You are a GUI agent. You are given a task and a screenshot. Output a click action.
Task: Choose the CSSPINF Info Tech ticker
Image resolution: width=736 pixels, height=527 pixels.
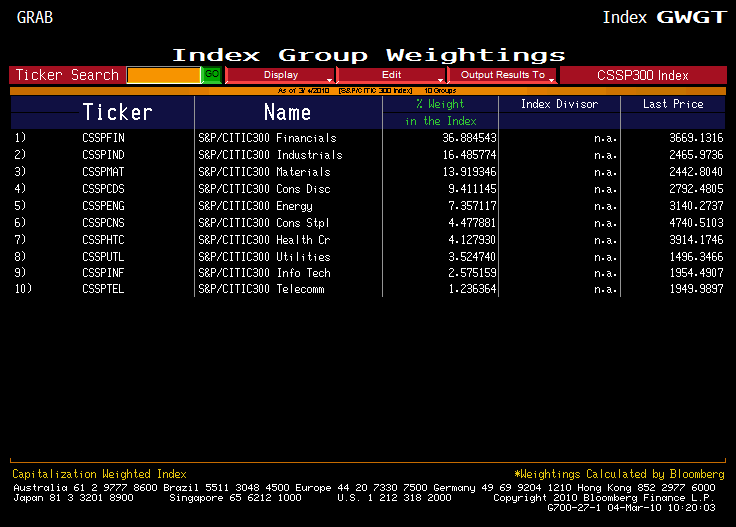[x=104, y=273]
